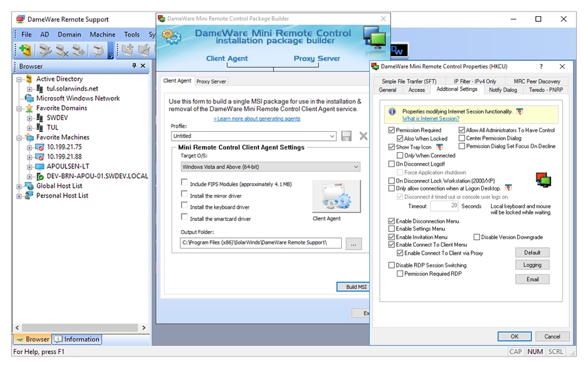
Task: Uncheck Allow All Administrators To Have Control
Action: (461, 129)
